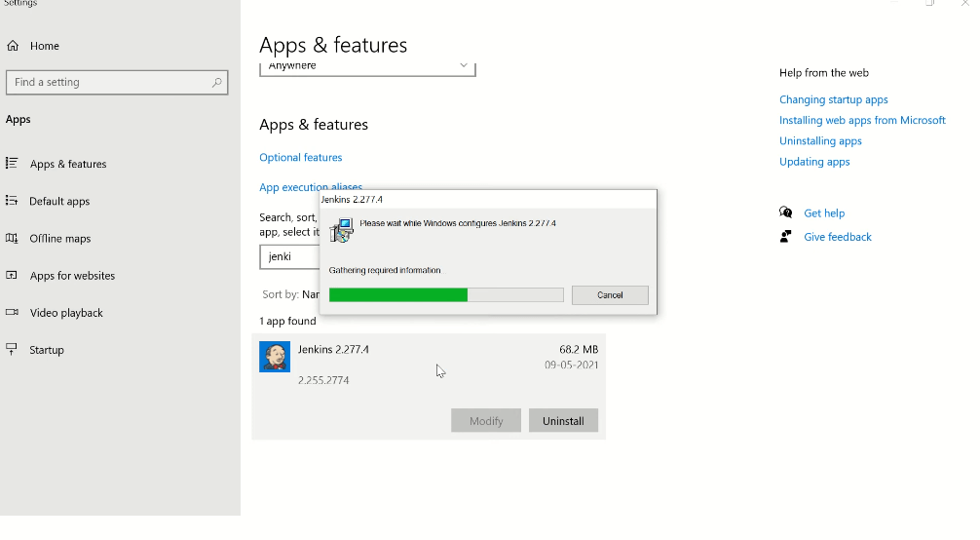Click the Default apps sidebar icon
This screenshot has height=540, width=980.
tap(12, 200)
